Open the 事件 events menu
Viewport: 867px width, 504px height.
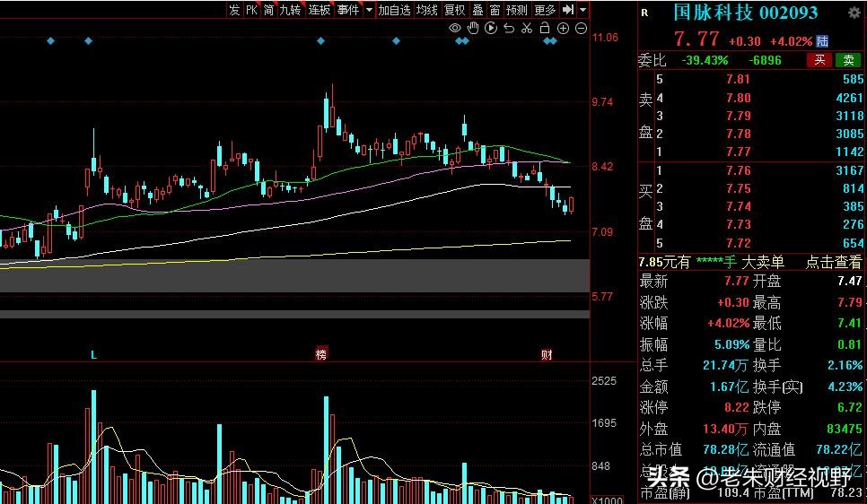click(348, 10)
